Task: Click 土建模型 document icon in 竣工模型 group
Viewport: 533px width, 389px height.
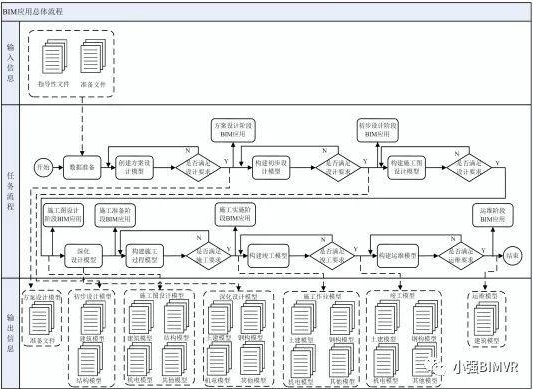Action: pyautogui.click(x=387, y=318)
